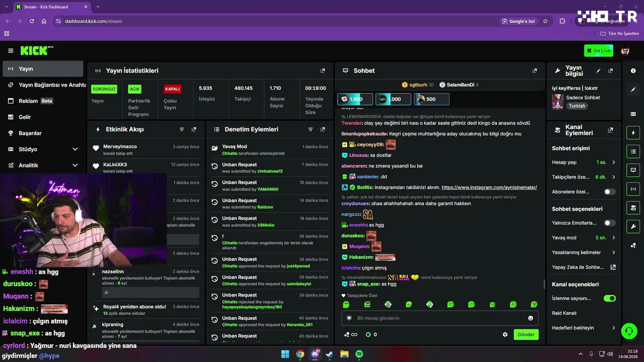Screen dimensions: 644x362
Task: Open Yapay Zeka ile Sohbet external link
Action: pyautogui.click(x=613, y=267)
